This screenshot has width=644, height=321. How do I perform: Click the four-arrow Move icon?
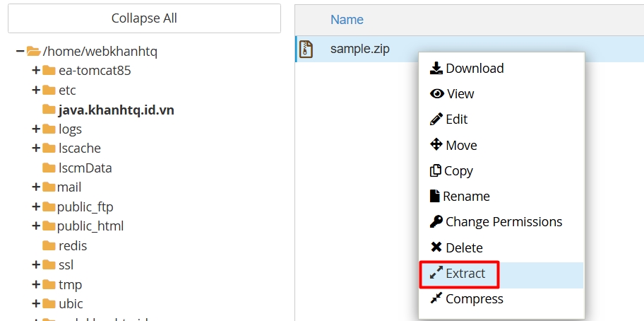coord(436,145)
